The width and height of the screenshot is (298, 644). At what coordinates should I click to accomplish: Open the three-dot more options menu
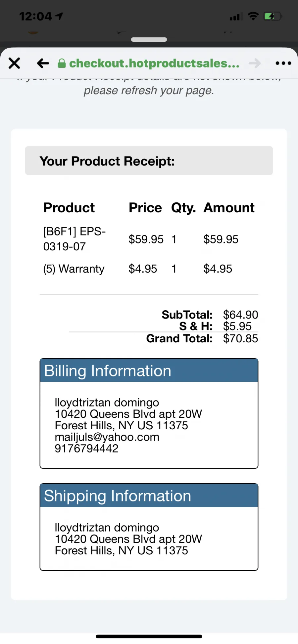click(283, 63)
